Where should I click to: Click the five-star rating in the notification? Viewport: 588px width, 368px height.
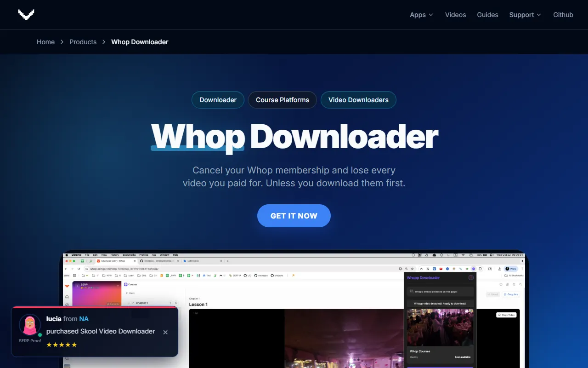62,345
